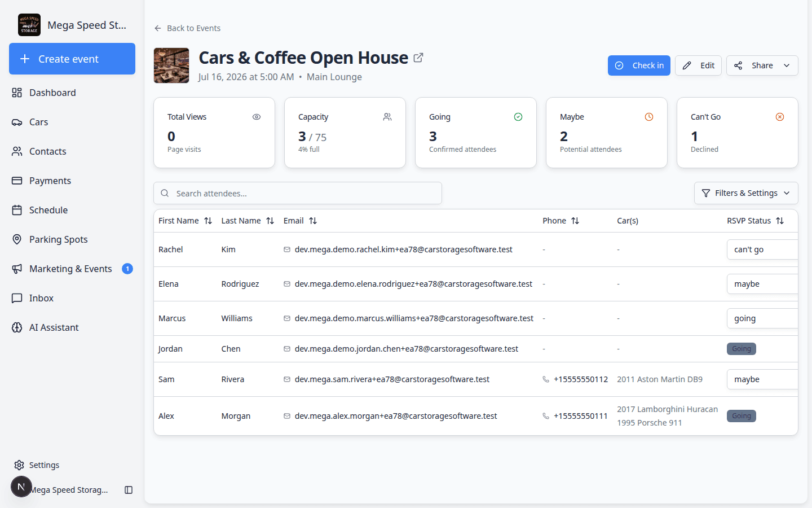This screenshot has width=812, height=508.
Task: Click the Marketing & Events notification badge
Action: coord(127,269)
